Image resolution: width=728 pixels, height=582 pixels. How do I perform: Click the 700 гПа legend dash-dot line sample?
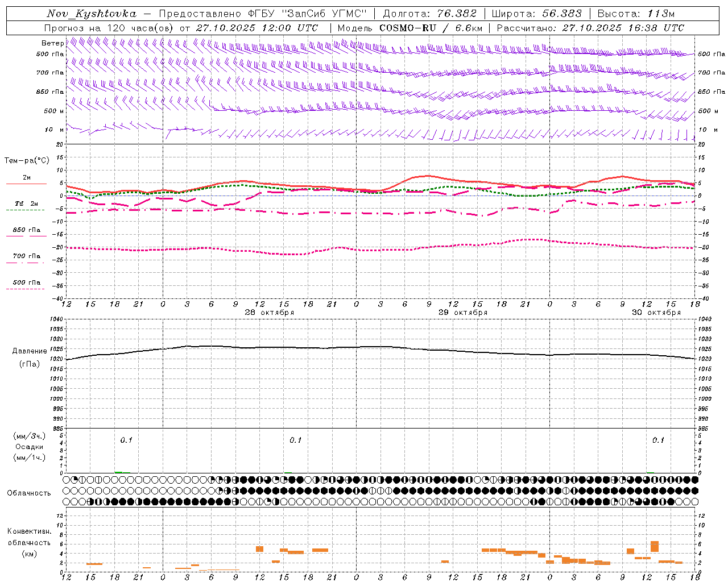[25, 263]
